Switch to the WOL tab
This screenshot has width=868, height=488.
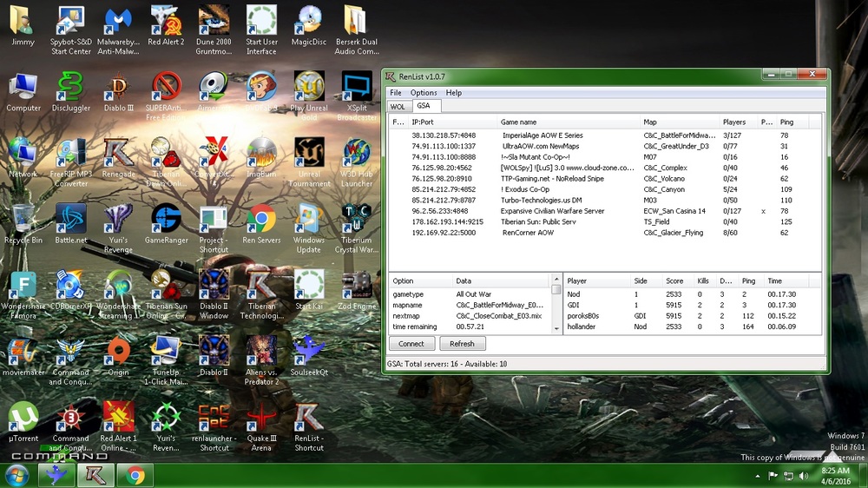coord(398,106)
